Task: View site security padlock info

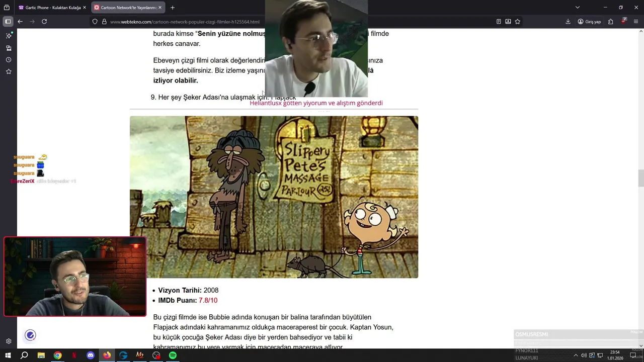Action: [x=104, y=22]
